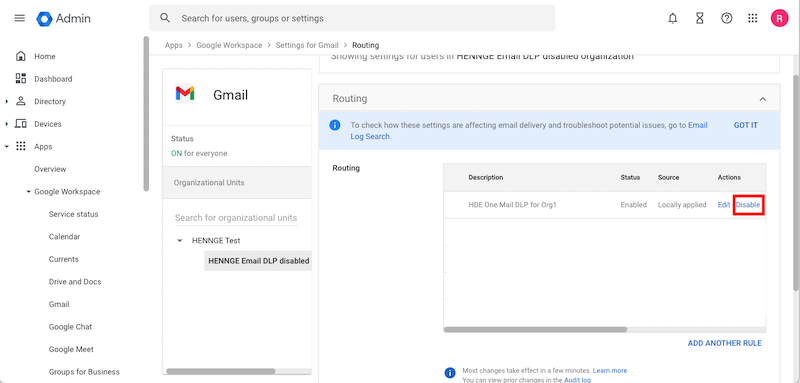The image size is (800, 383).
Task: Expand the Directory sidebar section
Action: [x=7, y=101]
